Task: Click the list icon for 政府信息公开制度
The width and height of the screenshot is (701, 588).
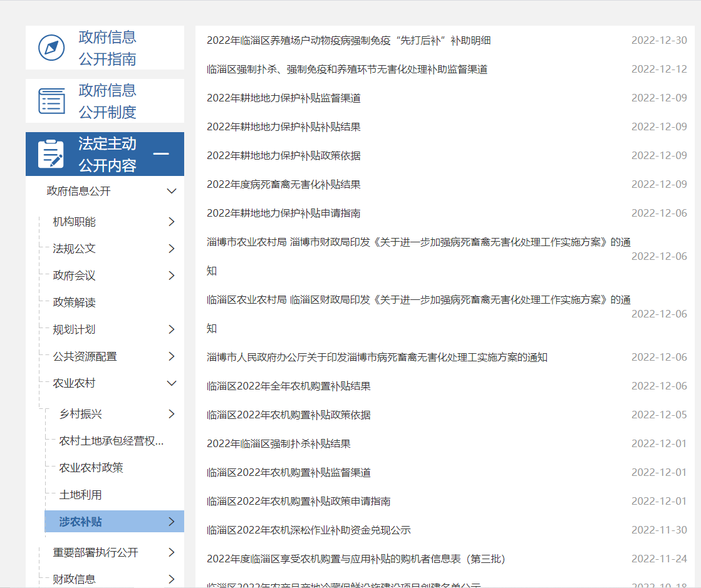Action: [51, 101]
